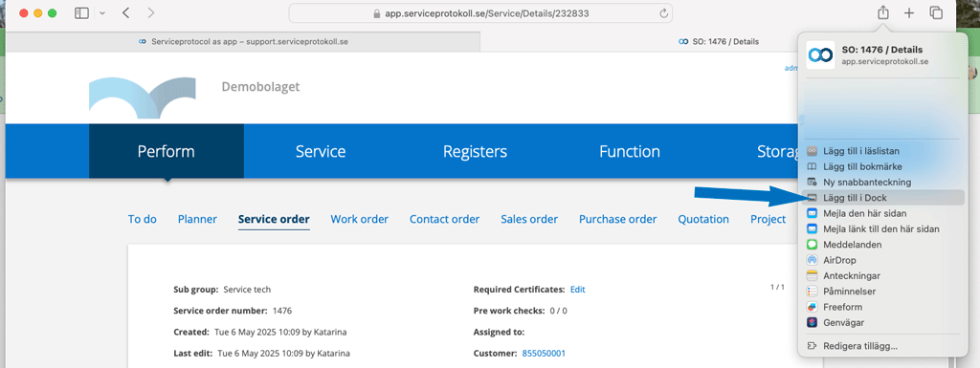Click the Service order number 1476 text
980x368 pixels.
tap(233, 311)
